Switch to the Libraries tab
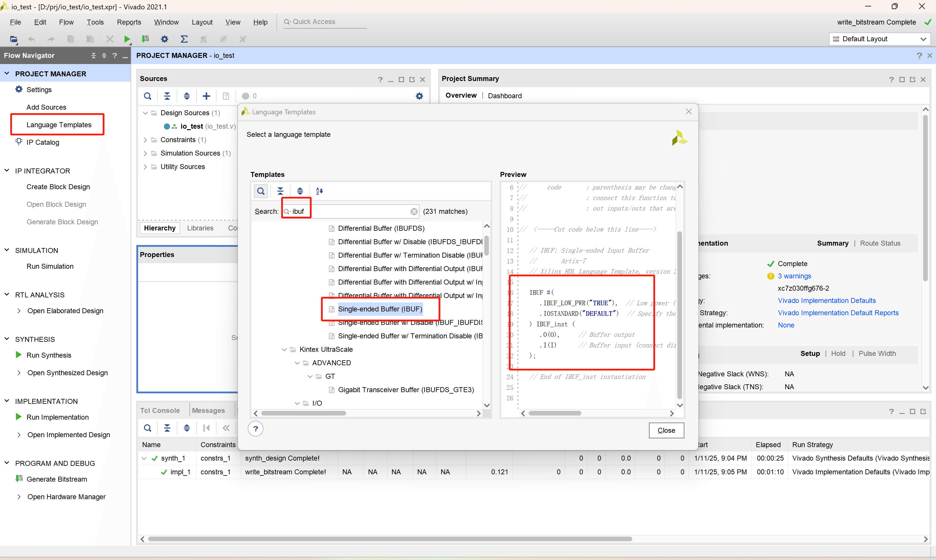Image resolution: width=936 pixels, height=560 pixels. (200, 228)
